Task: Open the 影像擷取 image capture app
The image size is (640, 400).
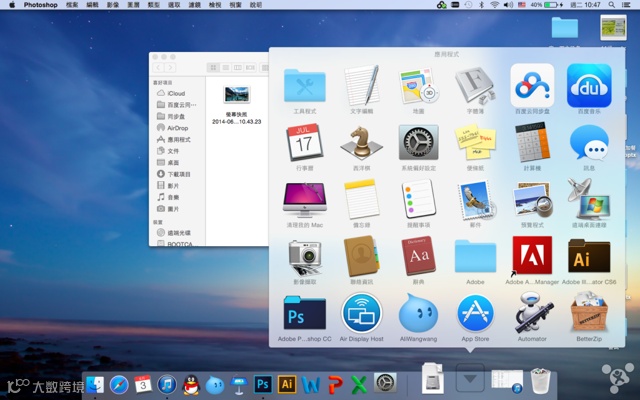Action: (x=304, y=257)
